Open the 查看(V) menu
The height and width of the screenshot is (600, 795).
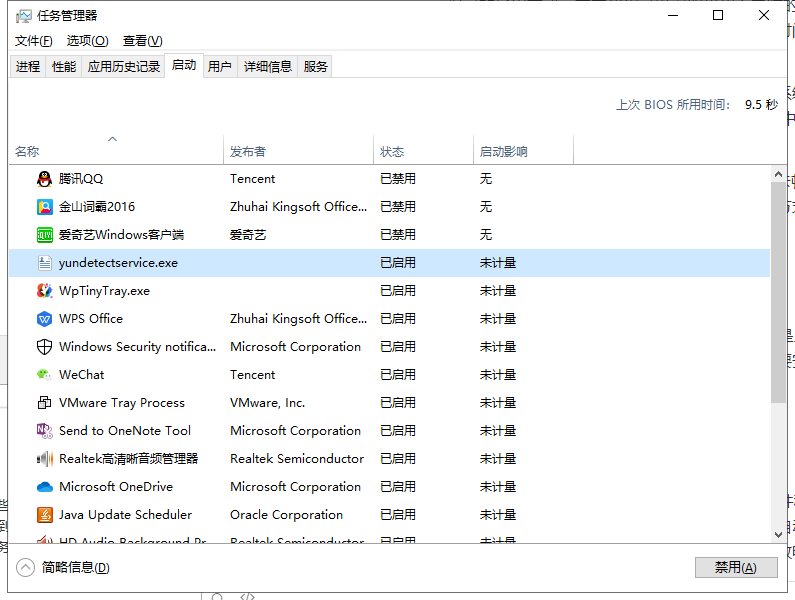(142, 41)
